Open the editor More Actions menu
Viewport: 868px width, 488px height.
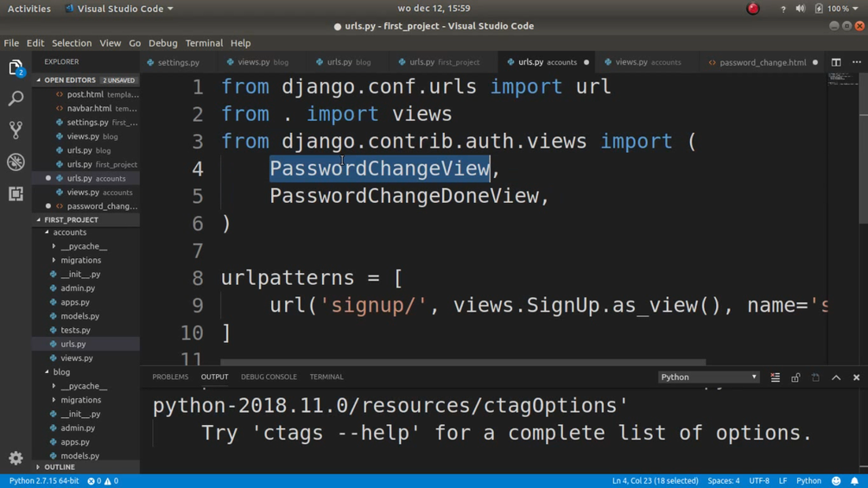coord(857,62)
